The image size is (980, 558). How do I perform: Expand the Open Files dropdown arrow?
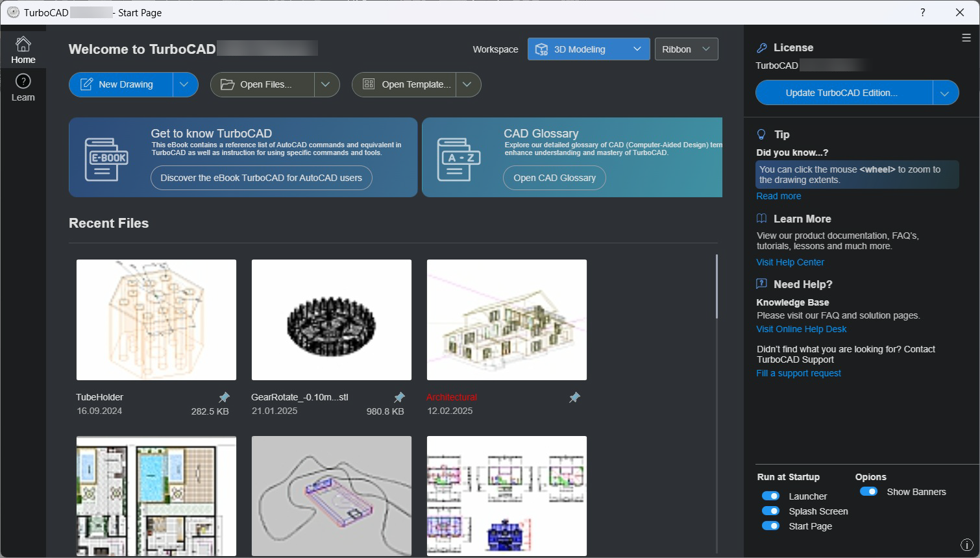(326, 84)
